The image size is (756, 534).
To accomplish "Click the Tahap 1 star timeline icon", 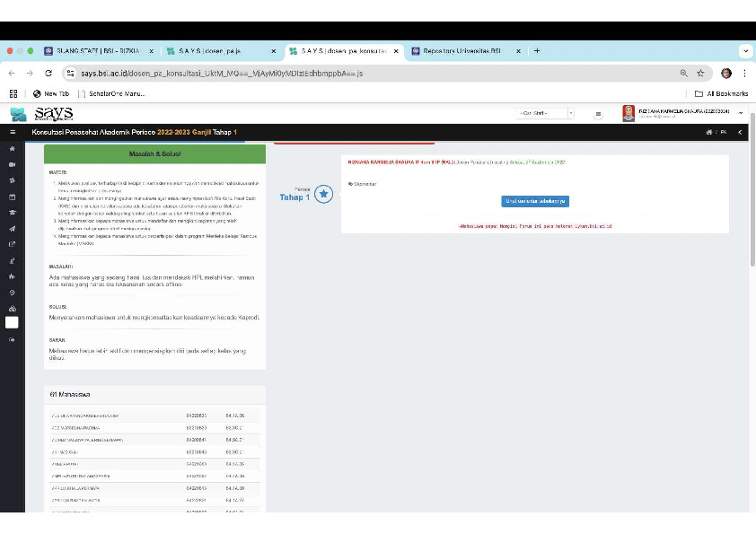I will [323, 194].
